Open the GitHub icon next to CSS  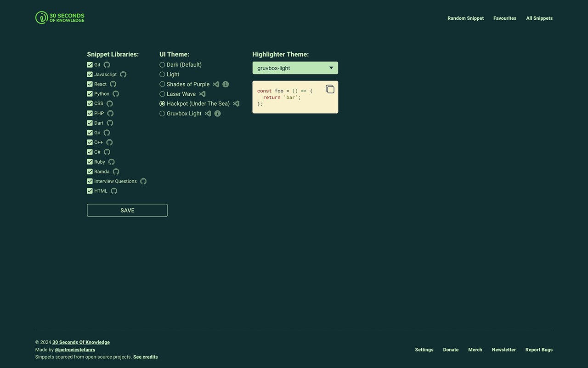110,103
